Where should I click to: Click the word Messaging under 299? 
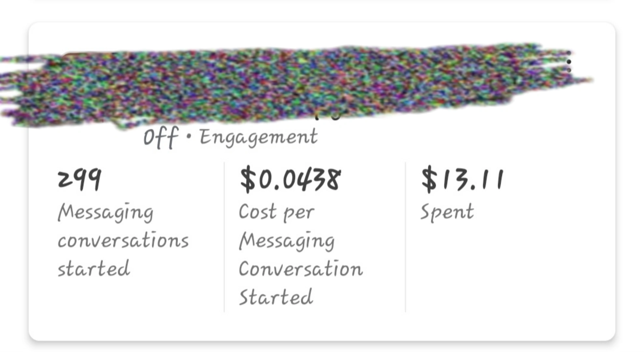coord(106,213)
